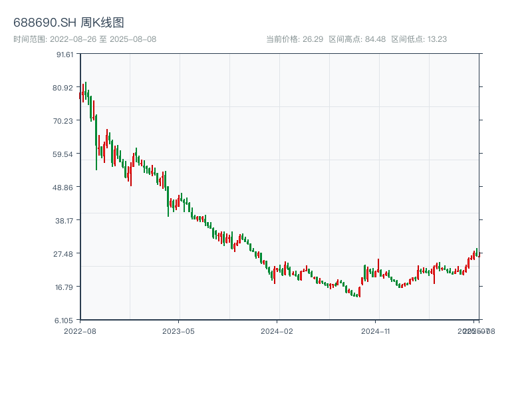
Task: Click the 48.86 y-axis label
Action: tap(65, 187)
